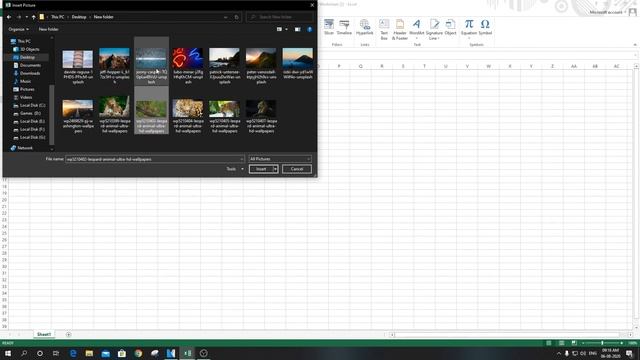Click New folder button in dialog toolbar

48,29
